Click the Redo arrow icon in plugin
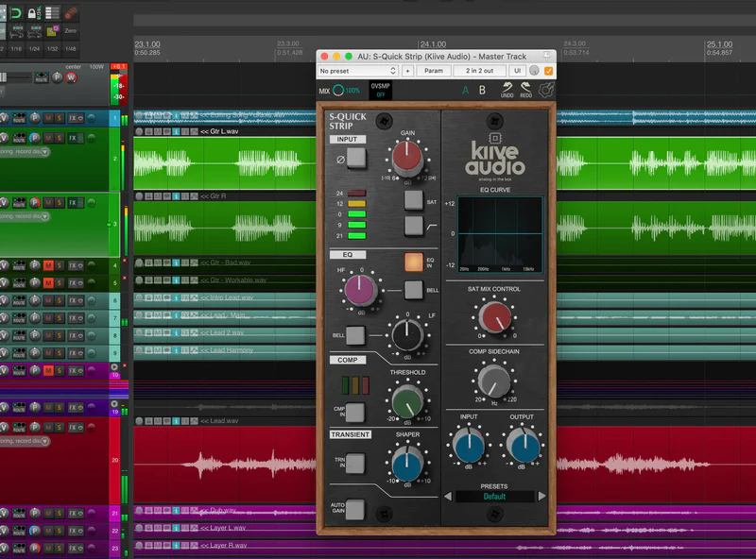Image resolution: width=756 pixels, height=559 pixels. [x=525, y=90]
